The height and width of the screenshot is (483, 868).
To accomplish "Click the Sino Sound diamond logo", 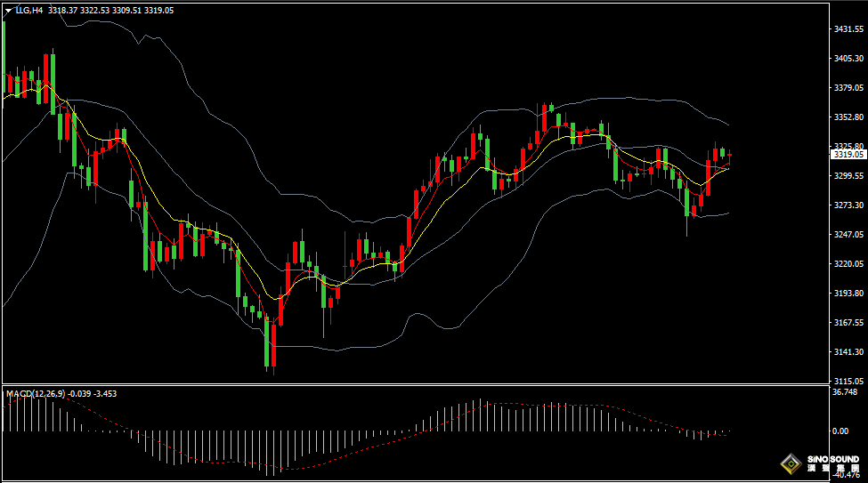I will 789,463.
